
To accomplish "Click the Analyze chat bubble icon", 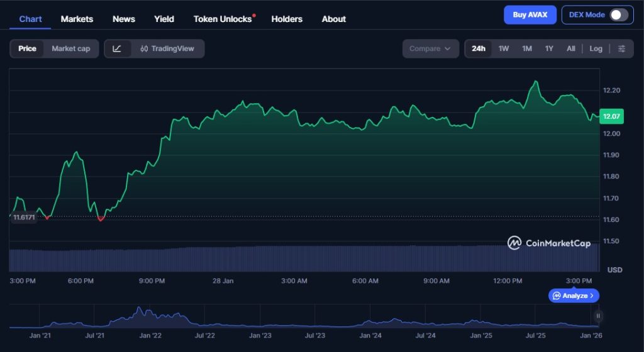I will 557,295.
